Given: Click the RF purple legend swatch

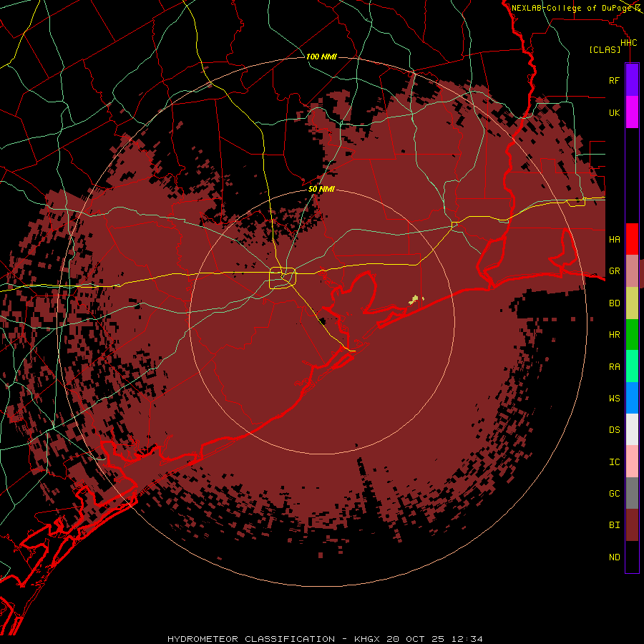Looking at the screenshot, I should (x=632, y=80).
